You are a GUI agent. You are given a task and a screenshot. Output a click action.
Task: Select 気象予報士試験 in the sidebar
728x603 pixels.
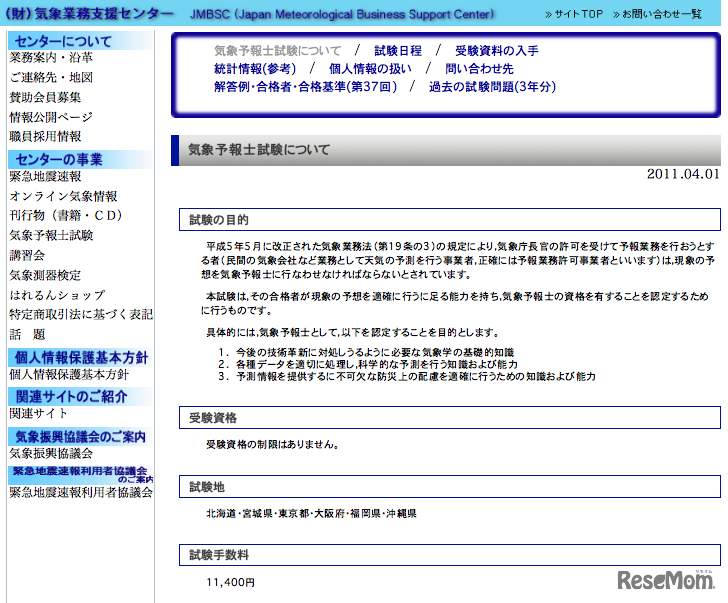point(51,236)
